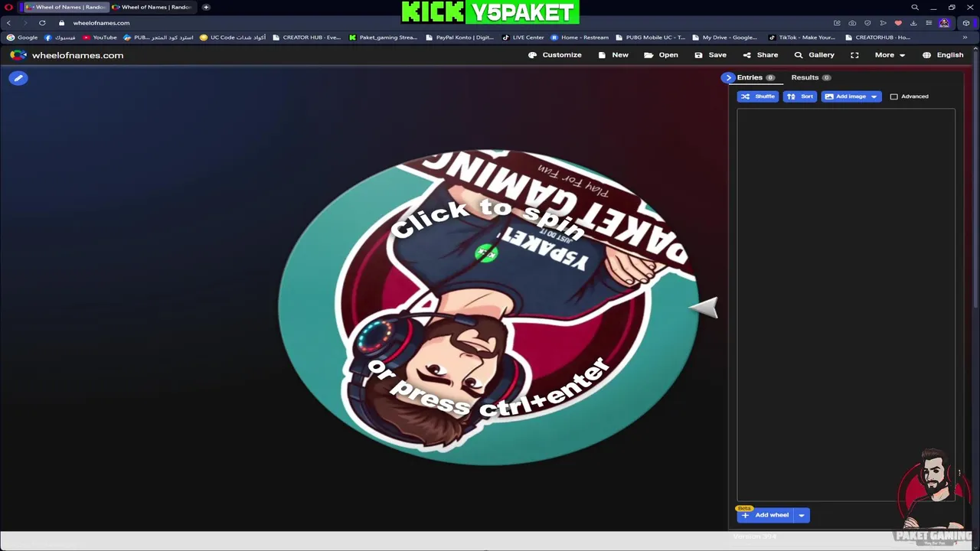980x551 pixels.
Task: Click the snapshot camera icon
Action: coord(852,23)
